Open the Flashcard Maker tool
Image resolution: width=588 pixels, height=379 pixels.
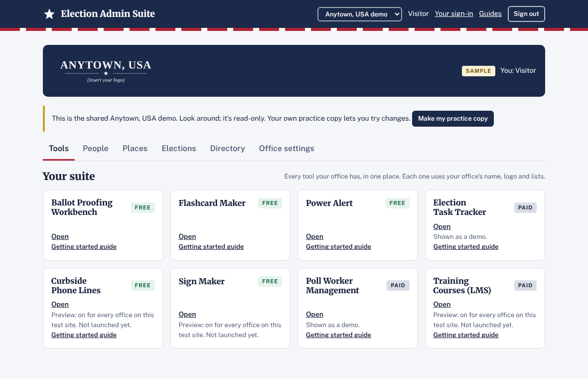pyautogui.click(x=187, y=237)
